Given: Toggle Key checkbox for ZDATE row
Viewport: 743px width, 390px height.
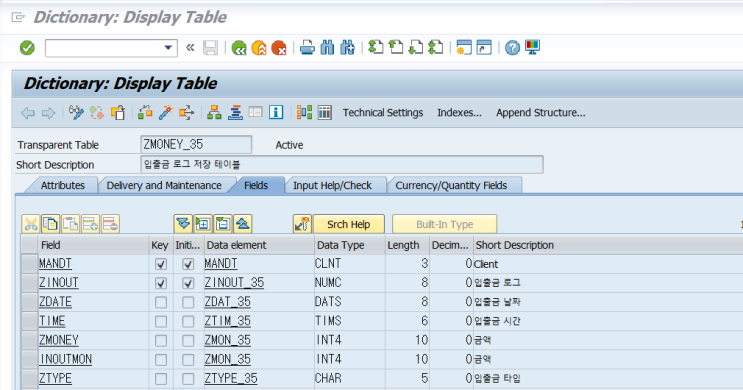Looking at the screenshot, I should click(161, 302).
